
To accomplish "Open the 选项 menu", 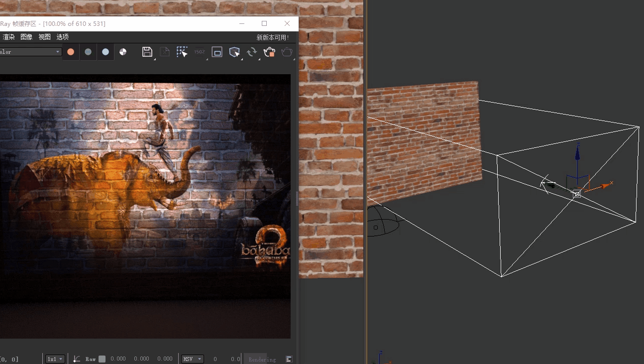I will pos(63,37).
